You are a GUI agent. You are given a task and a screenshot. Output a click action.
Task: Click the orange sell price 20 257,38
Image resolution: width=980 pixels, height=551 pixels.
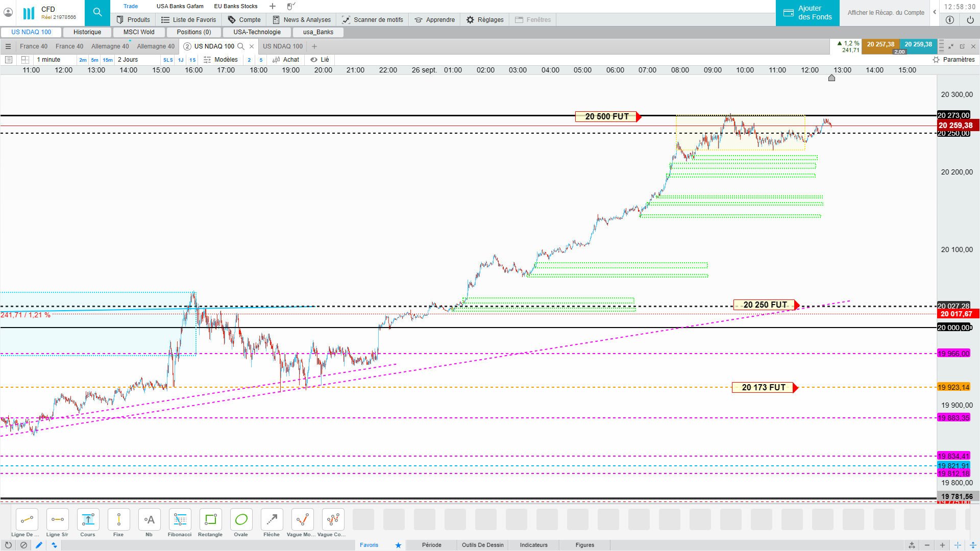[x=880, y=44]
